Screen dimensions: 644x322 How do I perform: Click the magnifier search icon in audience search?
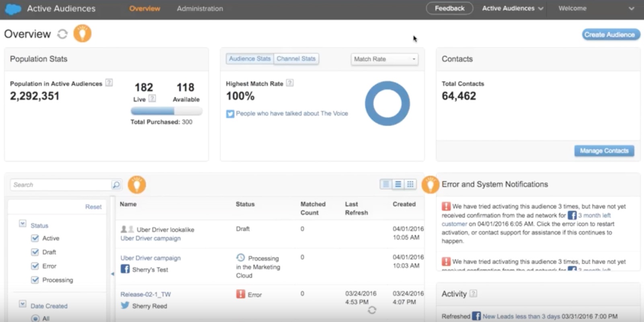pos(116,185)
